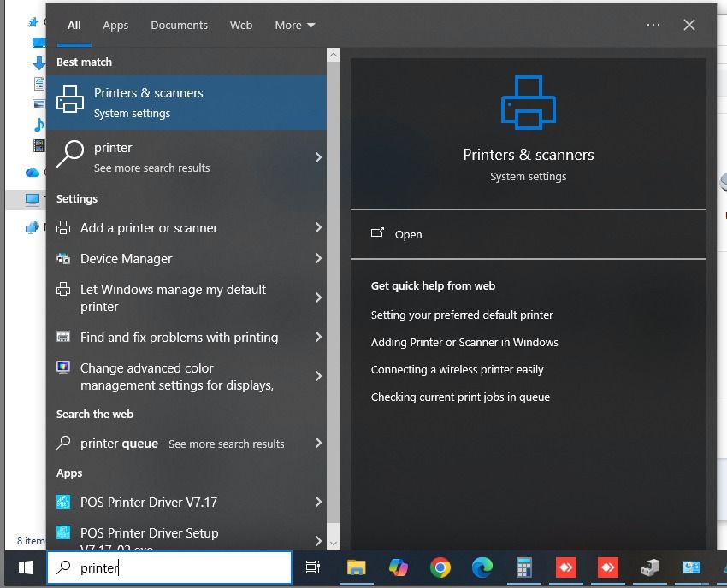The image size is (727, 588).
Task: Select the Music icon in File Explorer sidebar
Action: click(39, 124)
